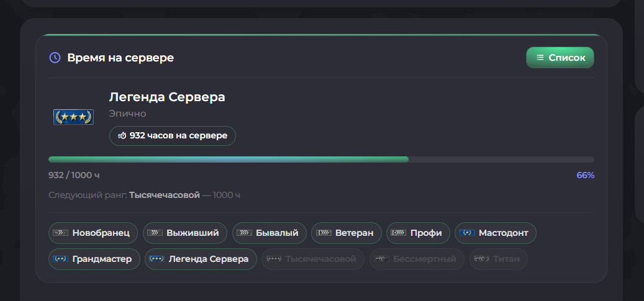Click the Тысячечасовой next rank link text
This screenshot has height=301, width=644.
point(165,195)
